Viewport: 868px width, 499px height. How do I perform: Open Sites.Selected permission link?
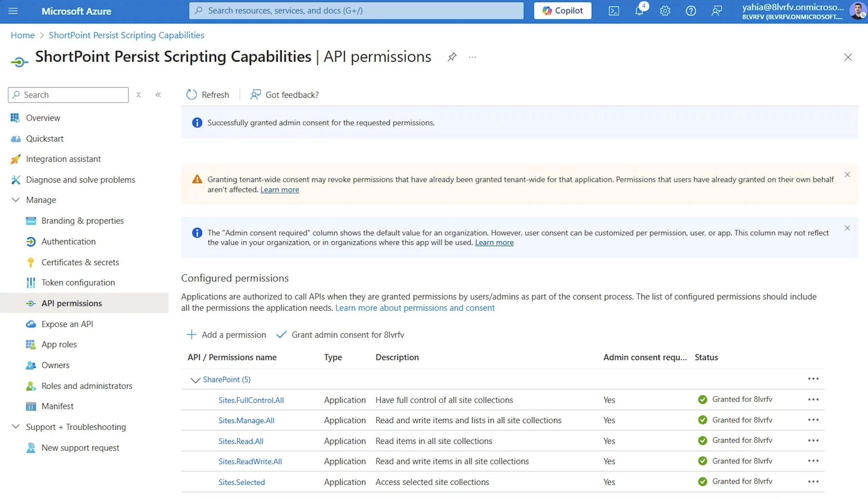tap(241, 482)
